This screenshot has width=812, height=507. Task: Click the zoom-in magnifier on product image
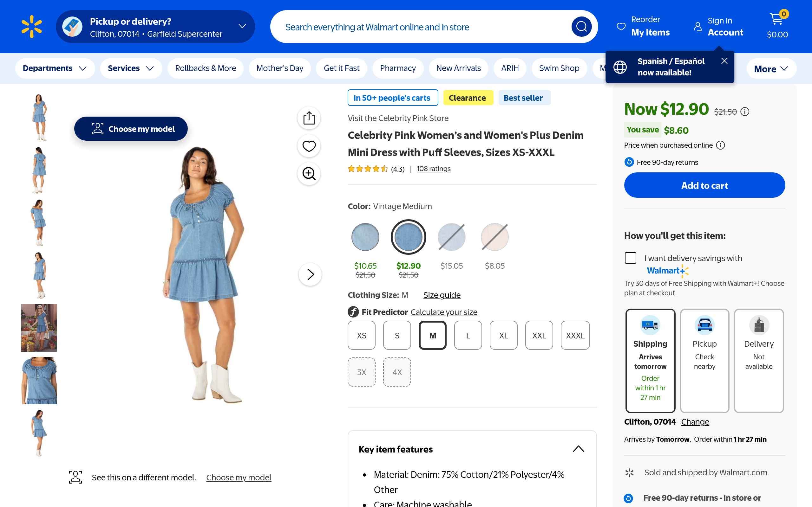pos(309,174)
